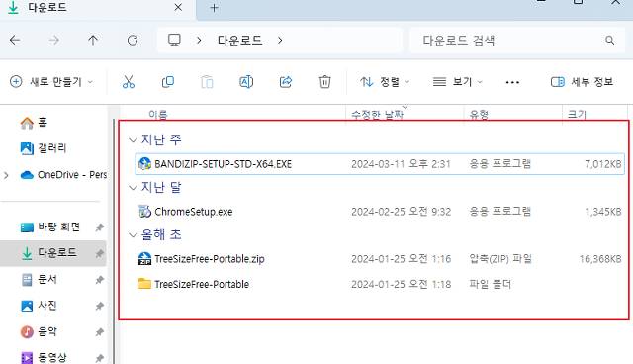Sort by 이름 column header
Screen dimensions: 633x364
coord(158,114)
